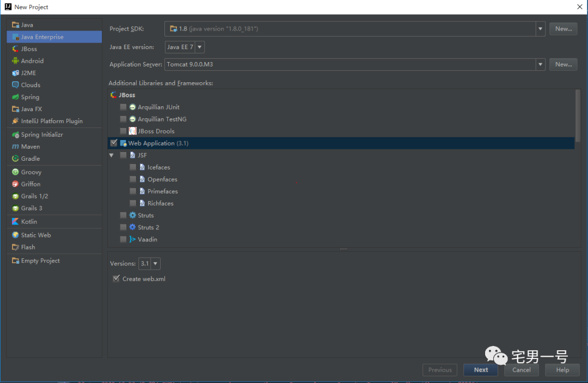588x383 pixels.
Task: Choose the Grails 3 icon
Action: click(x=15, y=208)
